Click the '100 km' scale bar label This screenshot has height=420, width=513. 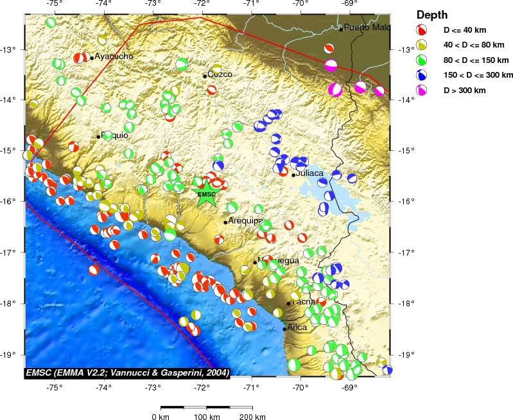207,417
